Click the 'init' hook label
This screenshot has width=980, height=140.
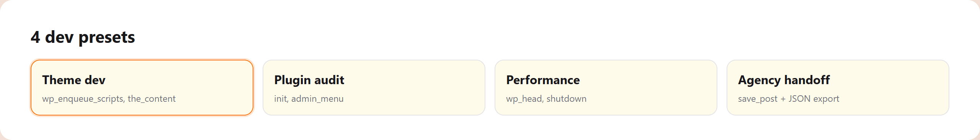[x=281, y=99]
